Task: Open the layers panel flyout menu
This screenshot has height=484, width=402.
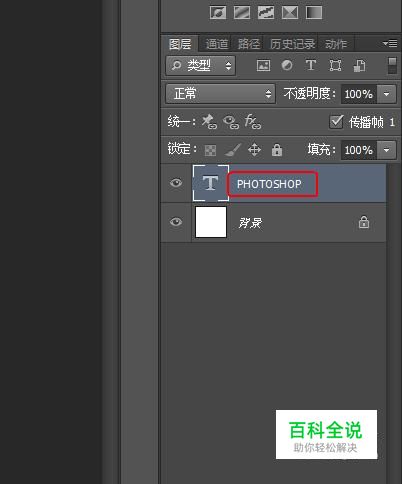Action: coord(390,43)
